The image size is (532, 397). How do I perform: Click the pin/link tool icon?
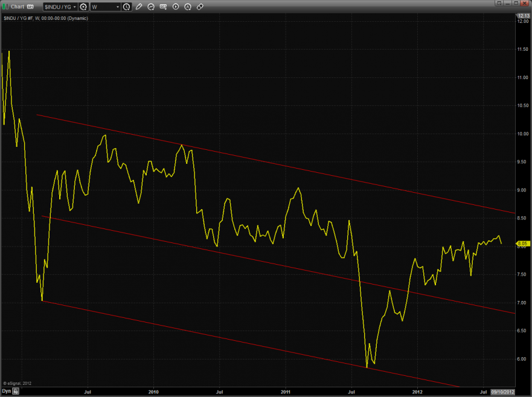click(x=200, y=7)
